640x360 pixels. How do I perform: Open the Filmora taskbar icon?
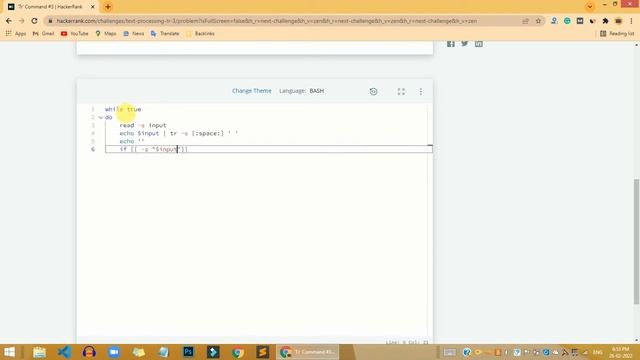tap(213, 352)
